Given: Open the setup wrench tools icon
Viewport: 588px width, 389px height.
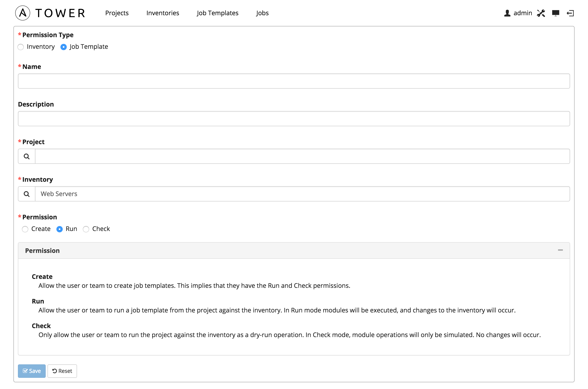Looking at the screenshot, I should pyautogui.click(x=541, y=13).
